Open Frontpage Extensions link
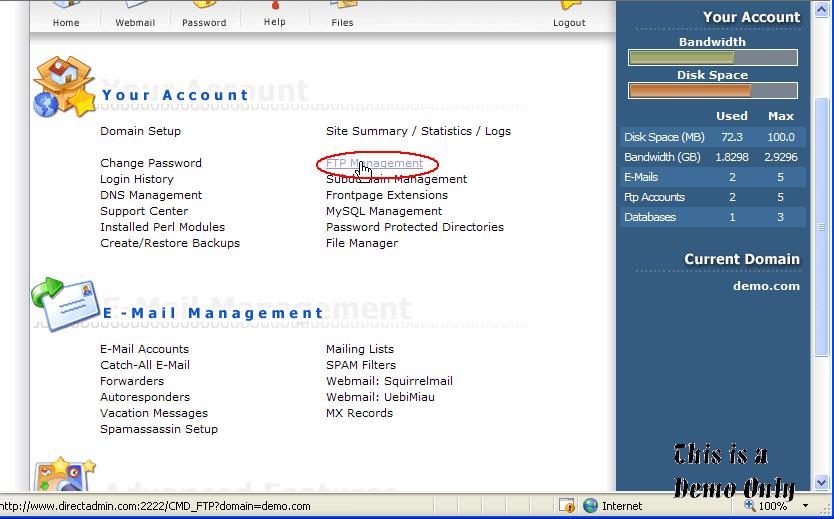This screenshot has height=519, width=834. [x=387, y=195]
